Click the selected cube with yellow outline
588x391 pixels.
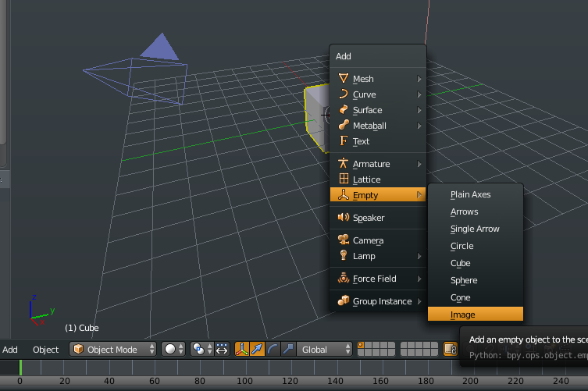tap(317, 118)
